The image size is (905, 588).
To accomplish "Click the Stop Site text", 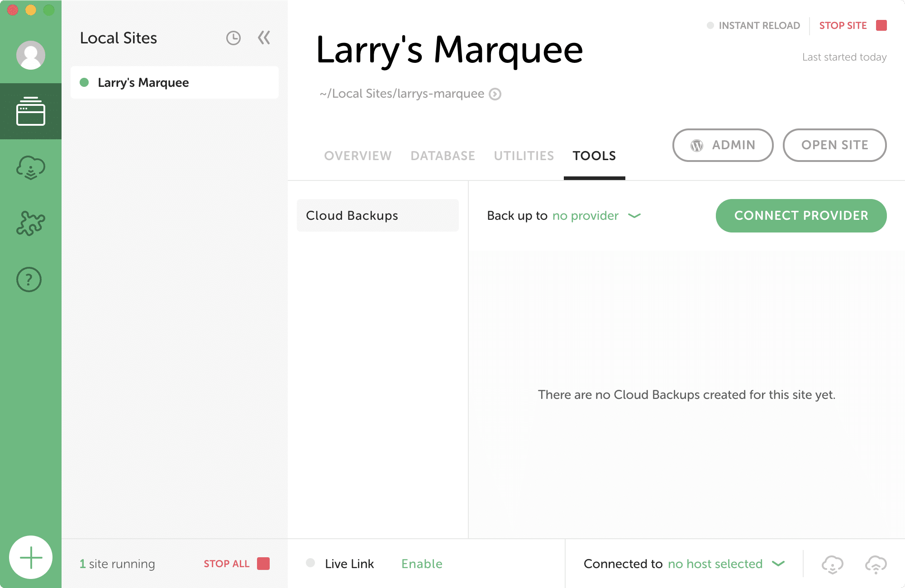I will click(x=843, y=25).
